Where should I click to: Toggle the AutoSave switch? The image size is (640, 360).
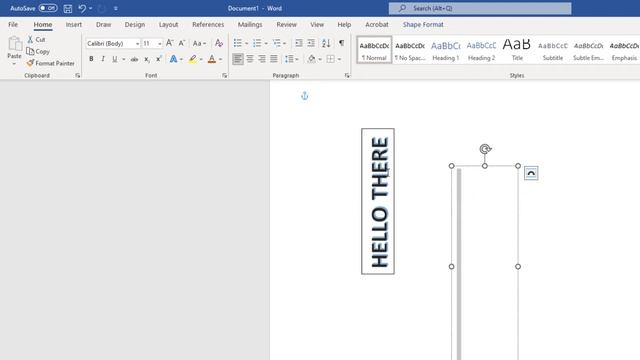tap(48, 8)
